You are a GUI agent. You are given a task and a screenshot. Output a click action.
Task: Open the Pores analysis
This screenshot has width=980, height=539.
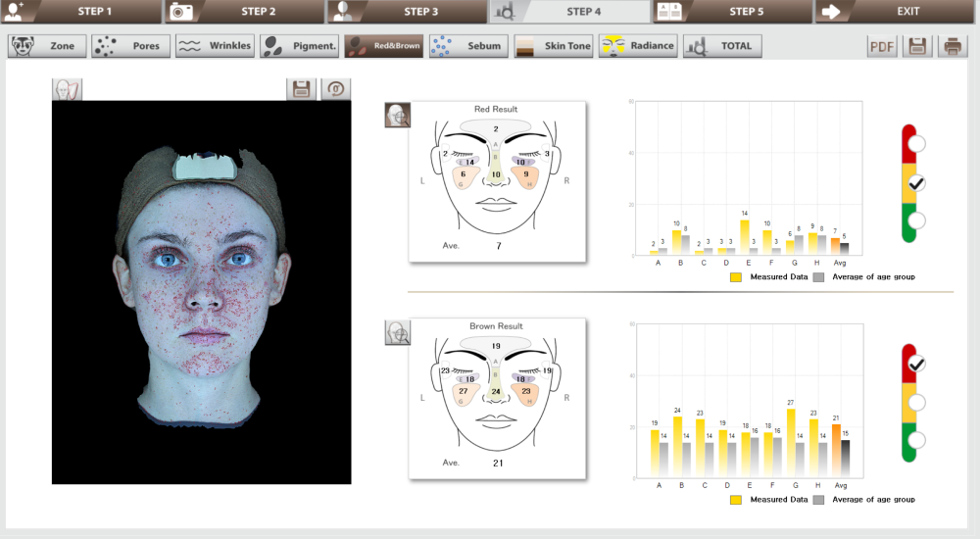point(131,46)
